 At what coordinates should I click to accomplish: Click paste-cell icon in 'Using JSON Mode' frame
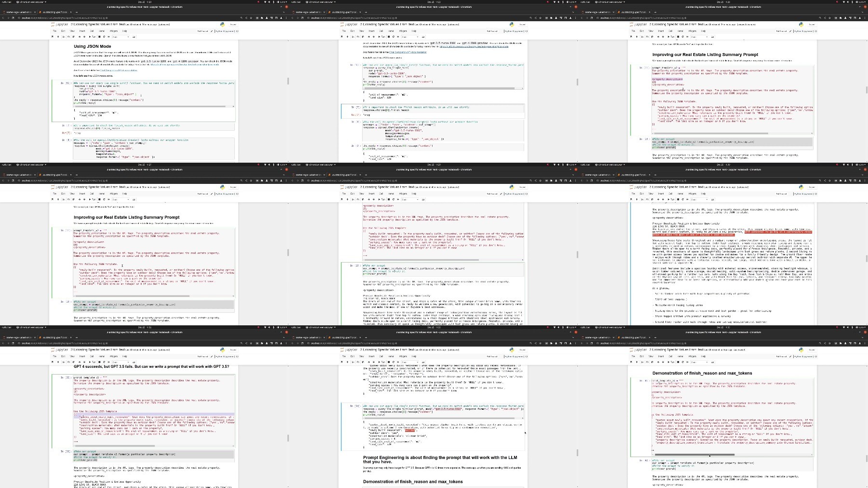tap(73, 37)
